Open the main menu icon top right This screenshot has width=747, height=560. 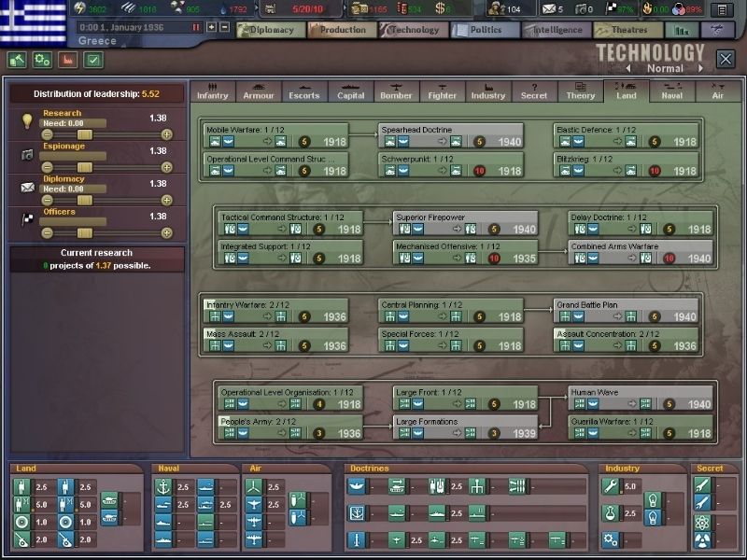pyautogui.click(x=722, y=9)
